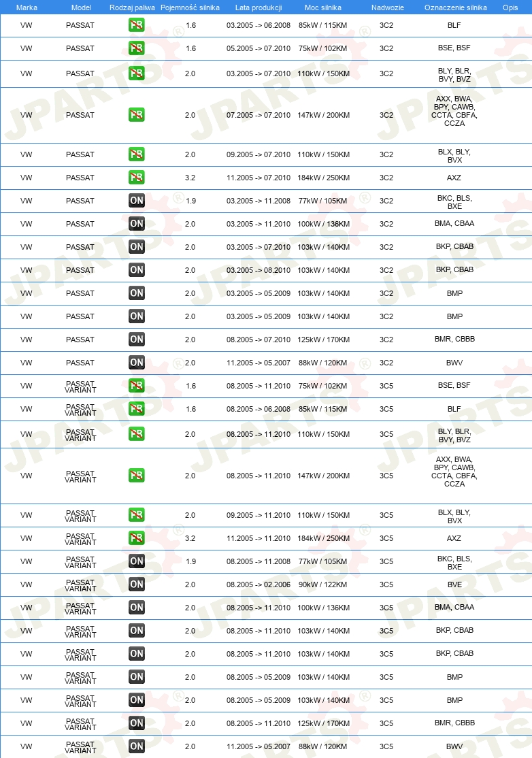Click 08.2005 -> 07.2010 date cell
532x758 pixels.
click(259, 340)
